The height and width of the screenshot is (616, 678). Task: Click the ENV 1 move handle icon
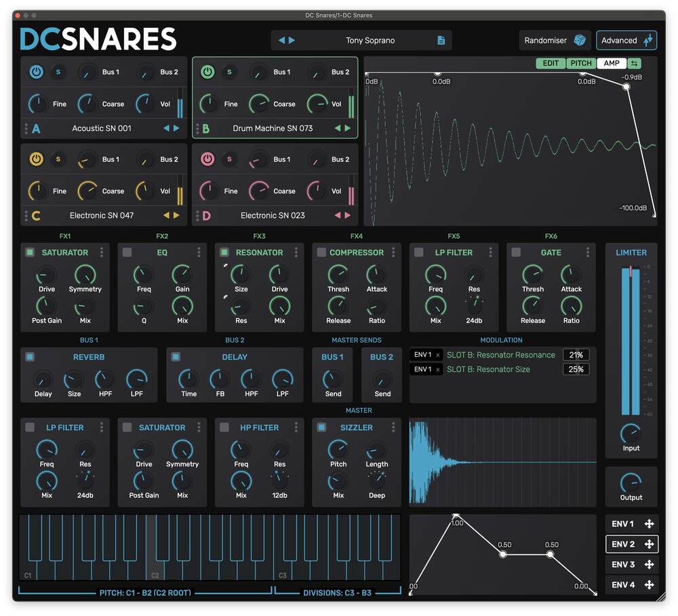(649, 524)
